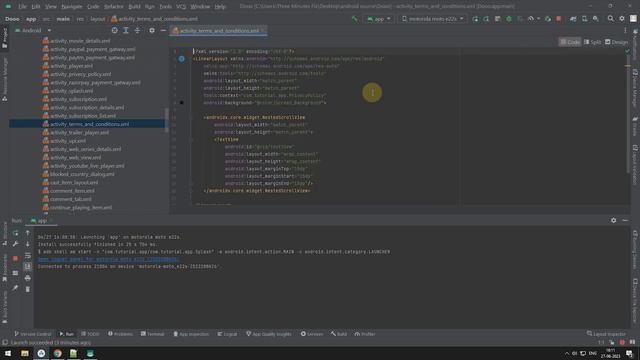
Task: Open the Refactor menu
Action: [x=113, y=7]
